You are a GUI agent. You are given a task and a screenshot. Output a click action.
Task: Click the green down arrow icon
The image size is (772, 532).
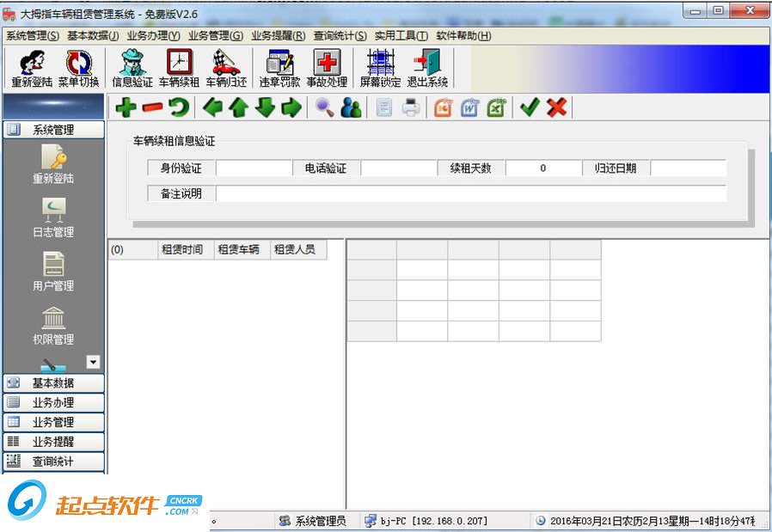pos(265,107)
